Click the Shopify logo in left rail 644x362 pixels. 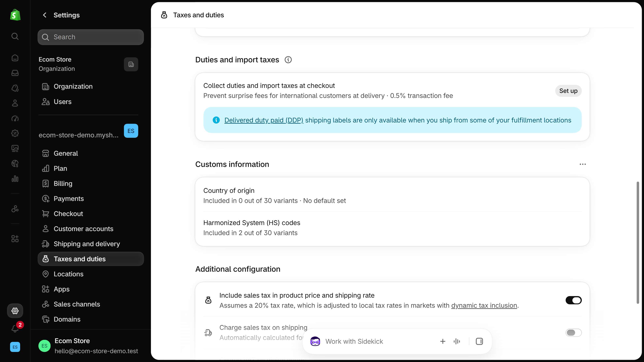(x=15, y=15)
